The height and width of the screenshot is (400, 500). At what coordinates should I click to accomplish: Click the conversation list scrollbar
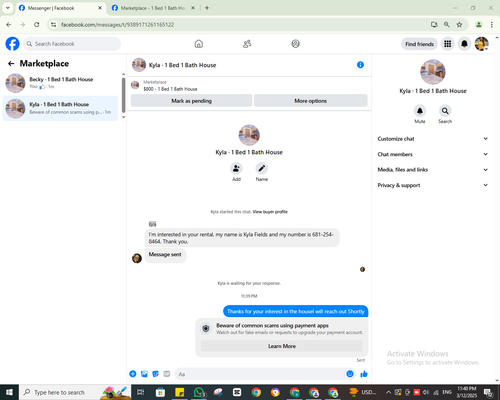tap(123, 95)
